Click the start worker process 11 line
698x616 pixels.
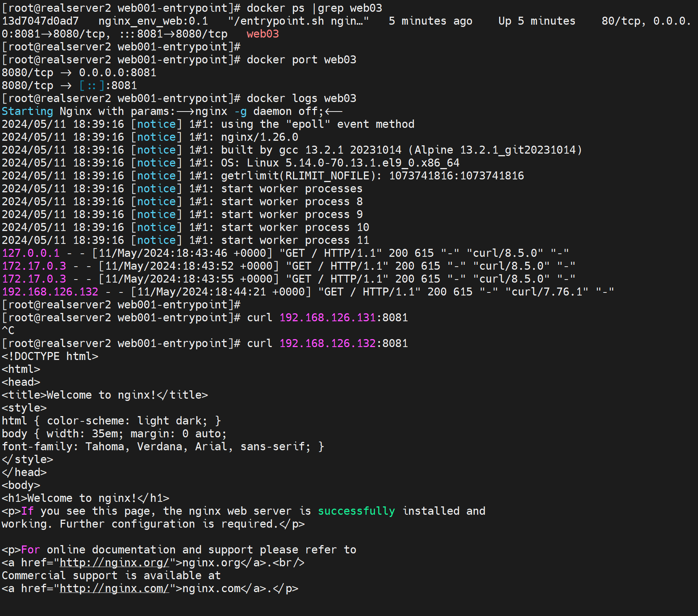click(x=295, y=240)
